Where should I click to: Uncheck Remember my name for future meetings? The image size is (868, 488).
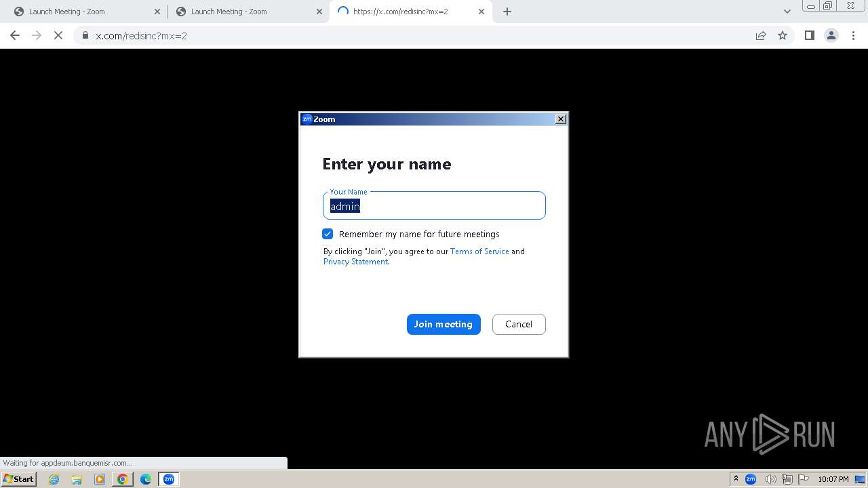tap(328, 234)
